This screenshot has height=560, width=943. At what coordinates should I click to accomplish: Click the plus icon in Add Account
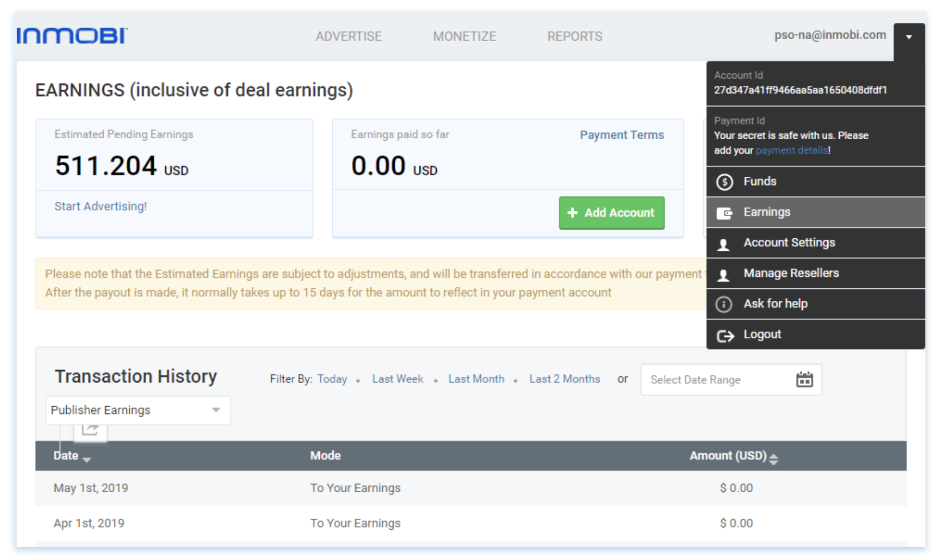[x=572, y=213]
